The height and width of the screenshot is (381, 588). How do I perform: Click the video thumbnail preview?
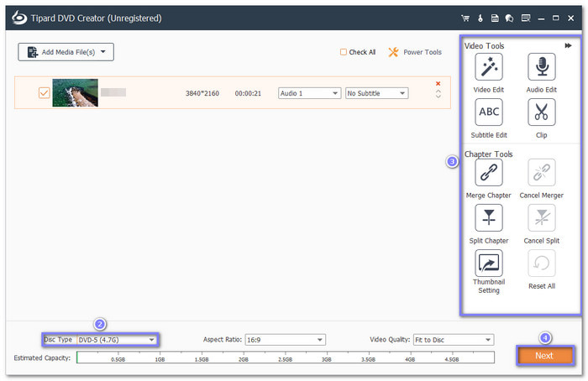[x=75, y=92]
